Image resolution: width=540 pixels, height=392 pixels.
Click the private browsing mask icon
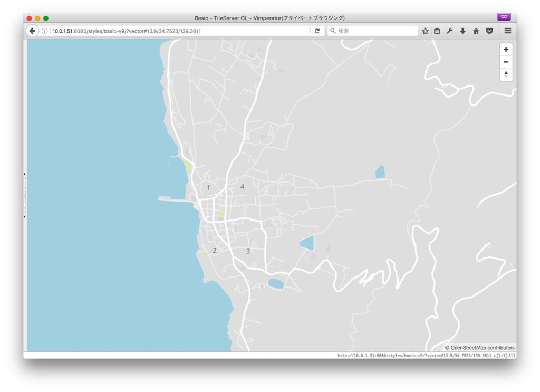tap(504, 17)
